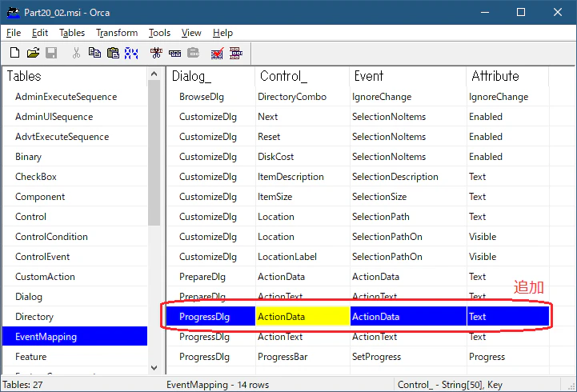Screen dimensions: 577x392
Task: Click the DirectoryCombo control cell
Action: 303,97
